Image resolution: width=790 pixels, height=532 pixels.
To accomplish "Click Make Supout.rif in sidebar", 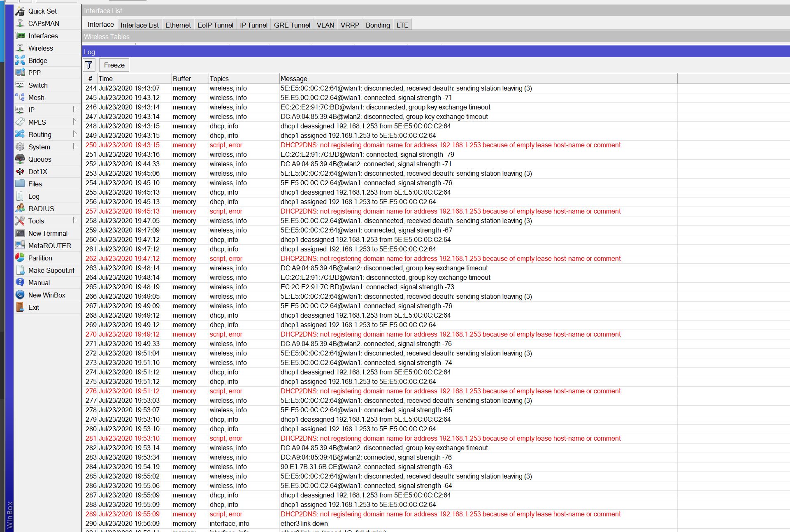I will tap(51, 270).
